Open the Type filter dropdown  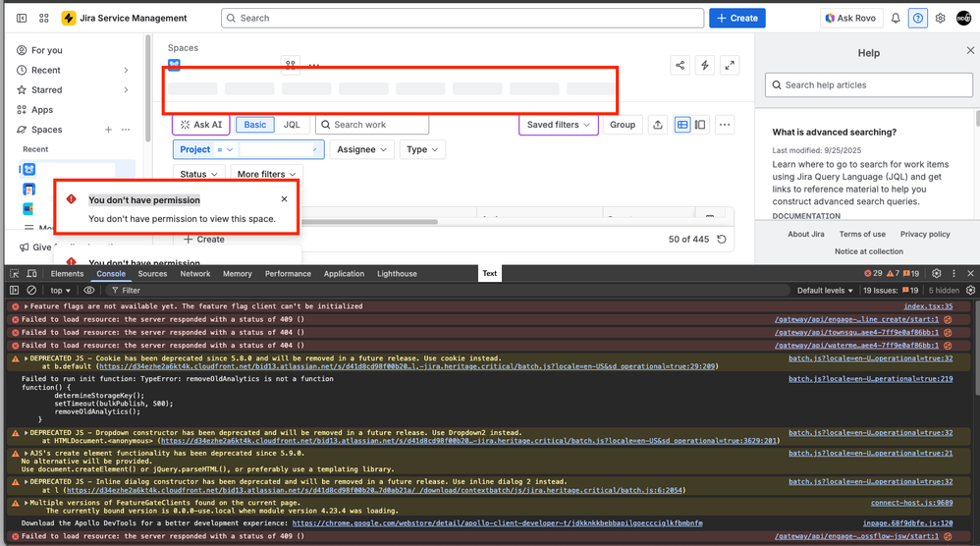coord(422,149)
